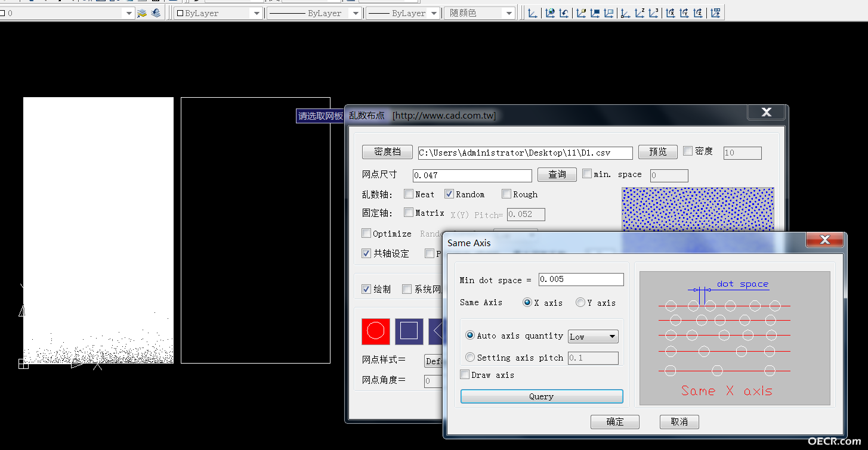Viewport: 868px width, 450px height.
Task: Click the Min dot space field
Action: click(x=581, y=280)
